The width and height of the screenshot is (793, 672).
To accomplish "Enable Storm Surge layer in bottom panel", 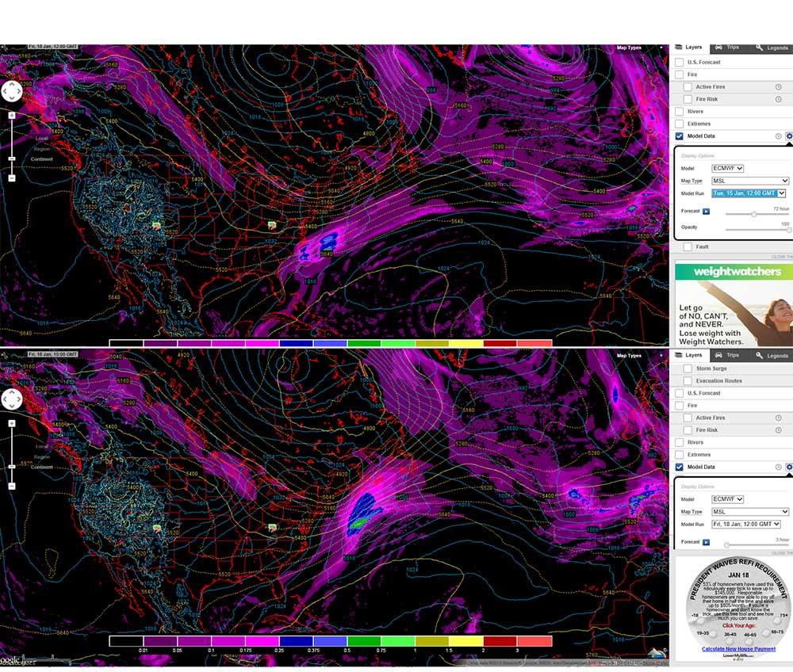I will tap(688, 368).
